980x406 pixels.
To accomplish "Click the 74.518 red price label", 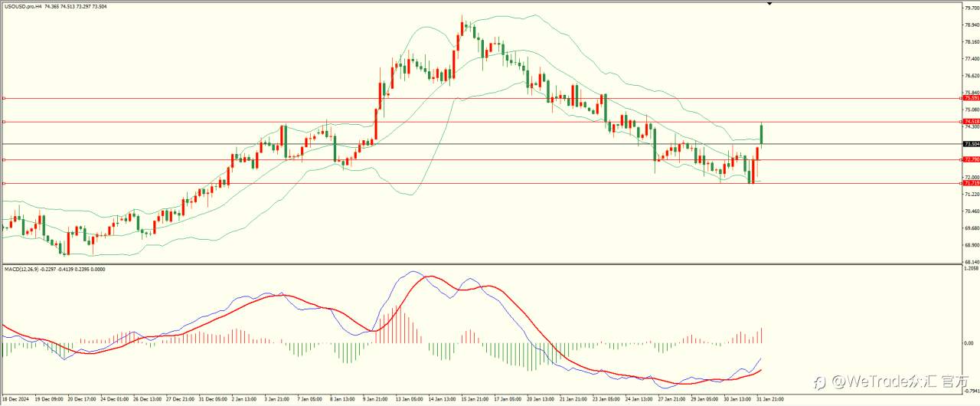I will point(971,122).
